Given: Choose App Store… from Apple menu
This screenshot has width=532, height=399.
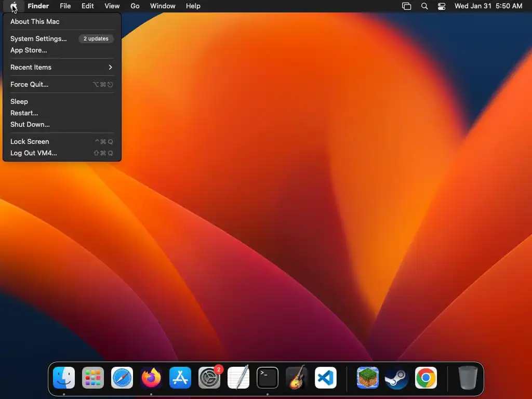Looking at the screenshot, I should 62,50.
